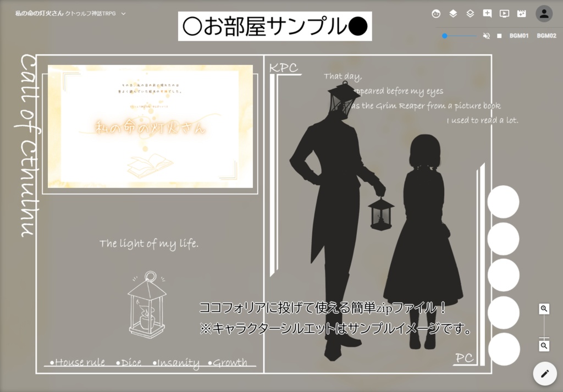Image resolution: width=563 pixels, height=392 pixels.
Task: Click the first stacked-layers panel icon
Action: pos(452,14)
